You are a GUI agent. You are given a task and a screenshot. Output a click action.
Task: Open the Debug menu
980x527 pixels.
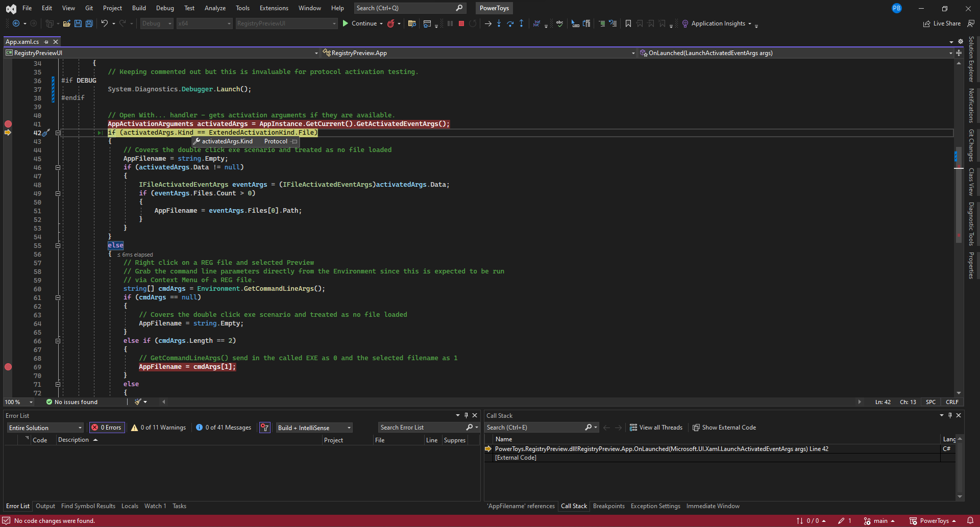(164, 8)
